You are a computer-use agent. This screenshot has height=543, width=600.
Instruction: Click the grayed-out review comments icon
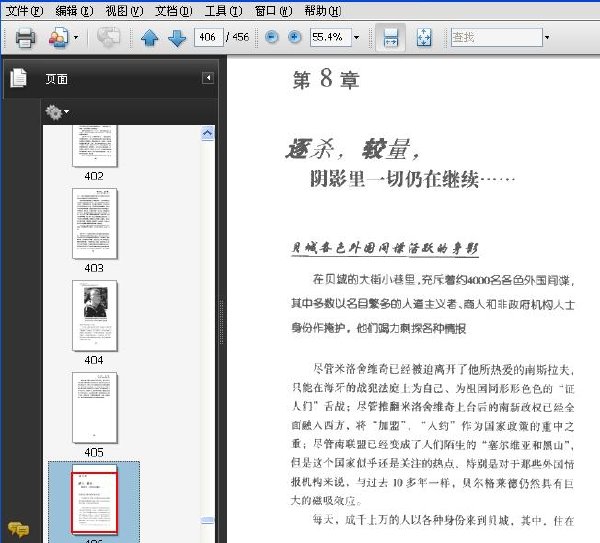(x=108, y=38)
